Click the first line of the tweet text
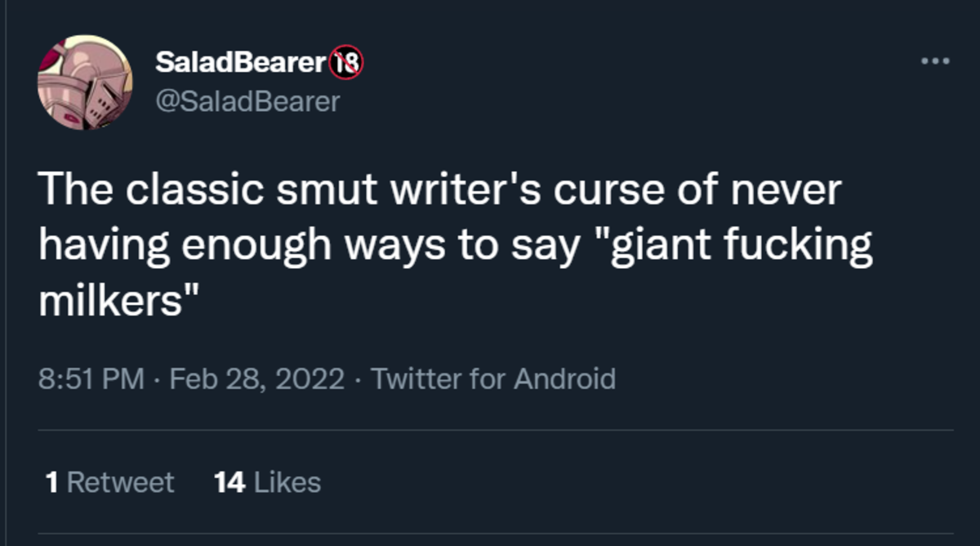Viewport: 980px width, 546px height. click(439, 190)
